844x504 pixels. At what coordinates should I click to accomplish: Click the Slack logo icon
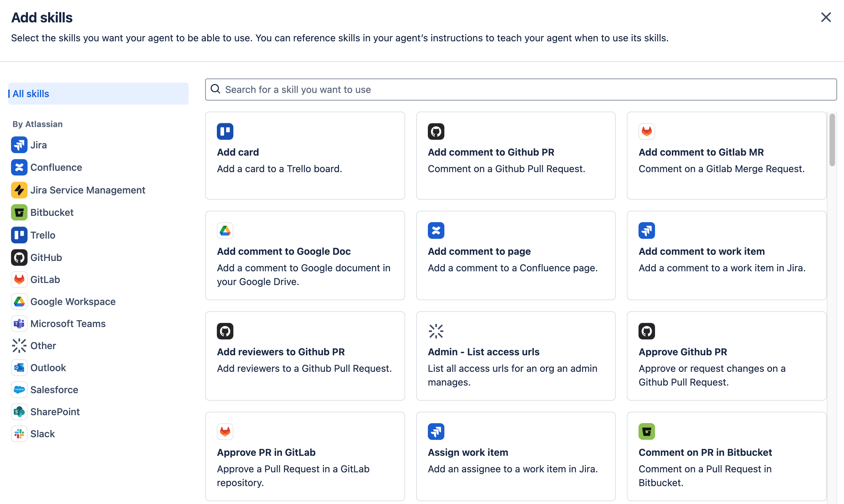19,434
